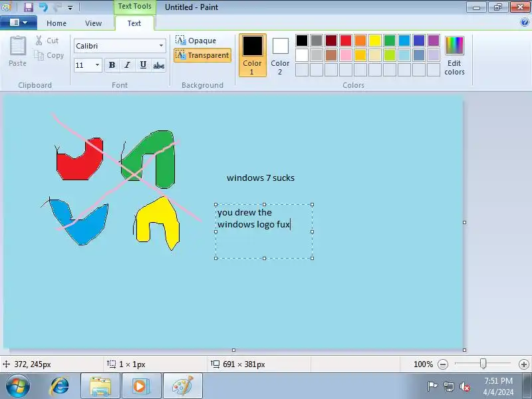Click the greyed Redo arrow
Viewport: 532px width, 399px height.
coord(57,7)
